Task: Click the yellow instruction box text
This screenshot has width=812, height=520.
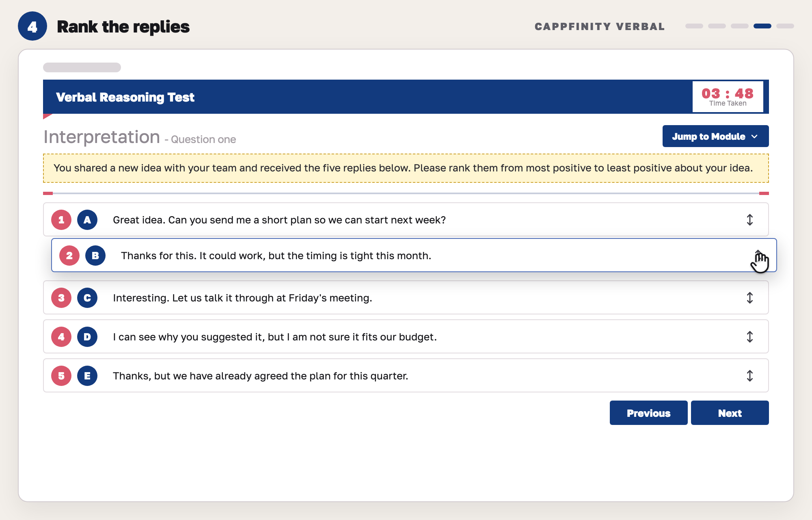Action: [x=403, y=168]
